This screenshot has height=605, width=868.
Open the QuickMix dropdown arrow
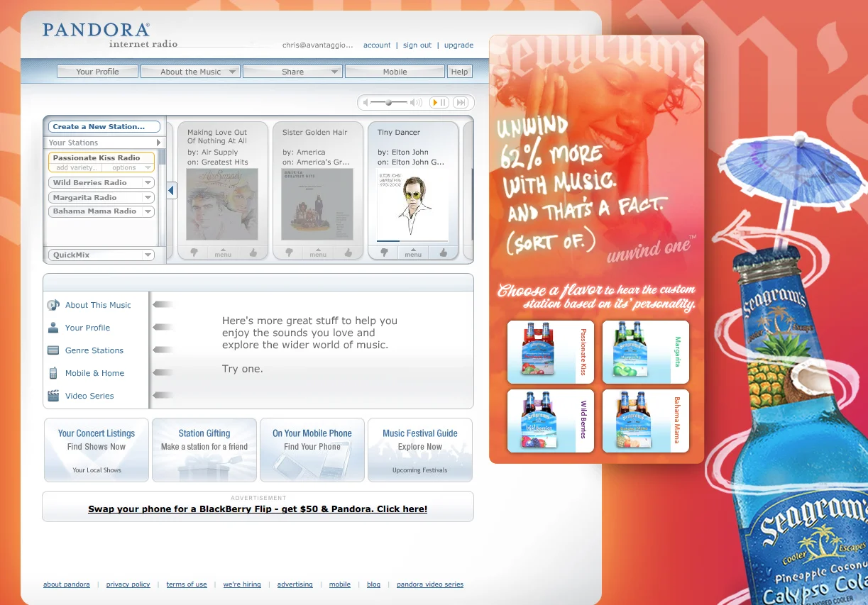click(x=148, y=255)
